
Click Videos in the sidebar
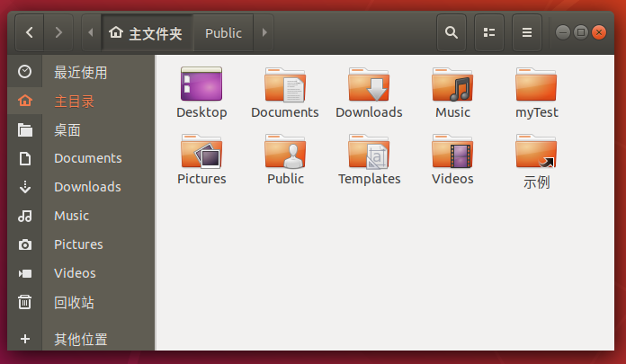coord(75,273)
